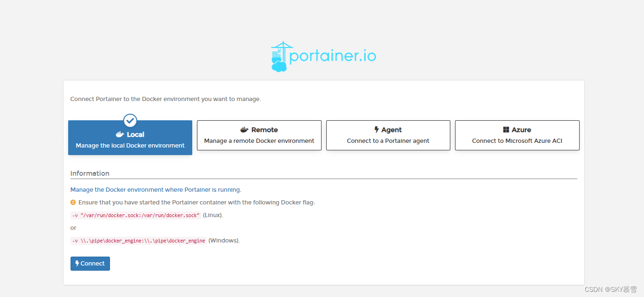Click the Linux docker.sock flag code
This screenshot has width=644, height=297.
(136, 215)
